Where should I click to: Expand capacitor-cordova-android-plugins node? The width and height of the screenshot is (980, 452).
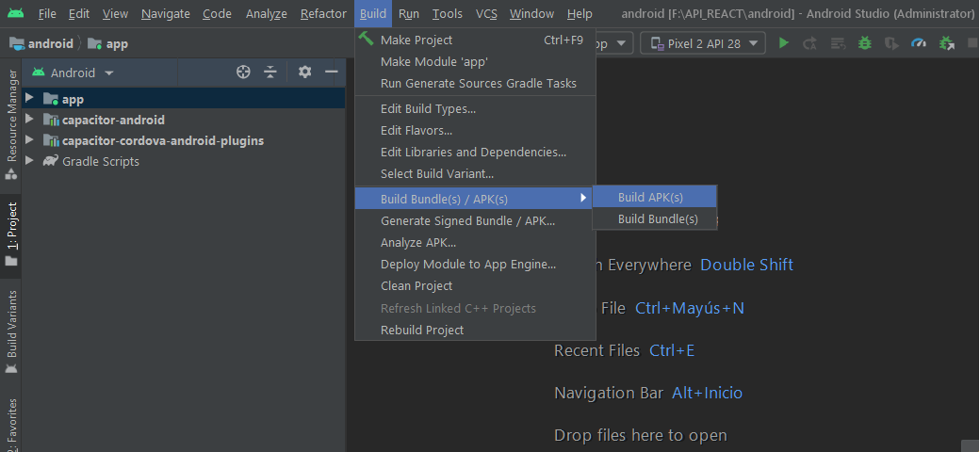(29, 140)
